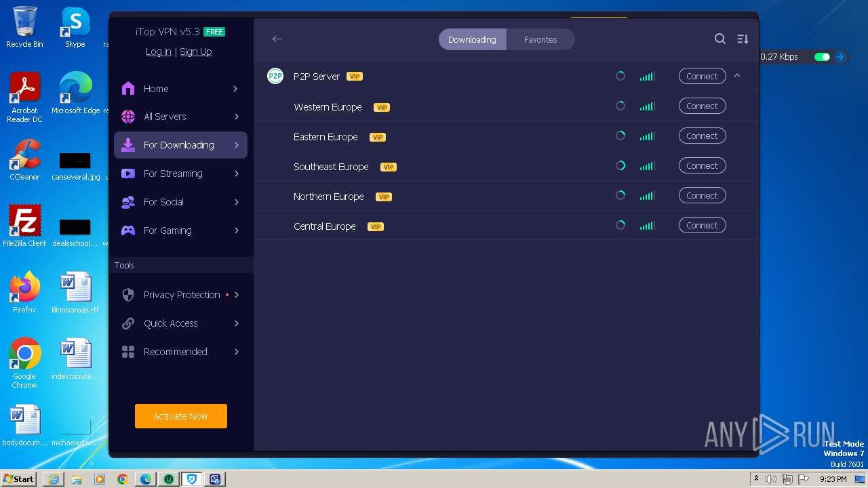Click signal bars for Western Europe
This screenshot has width=868, height=488.
(647, 106)
